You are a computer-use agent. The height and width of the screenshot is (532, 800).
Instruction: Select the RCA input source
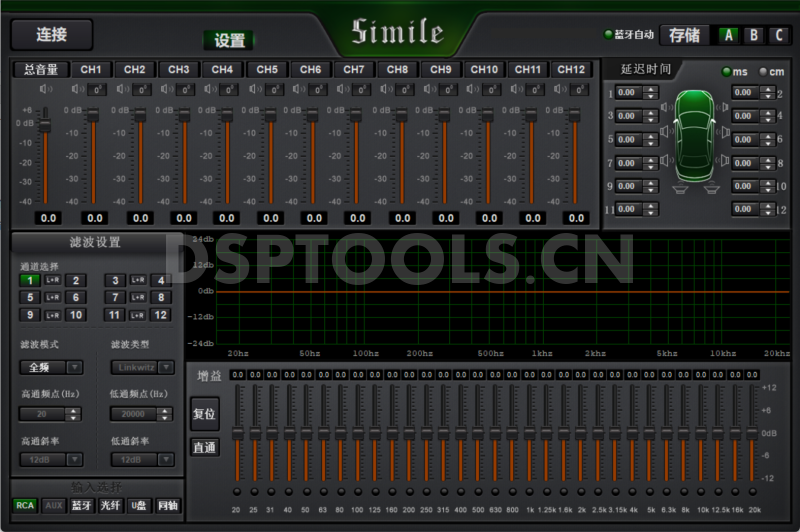(24, 505)
